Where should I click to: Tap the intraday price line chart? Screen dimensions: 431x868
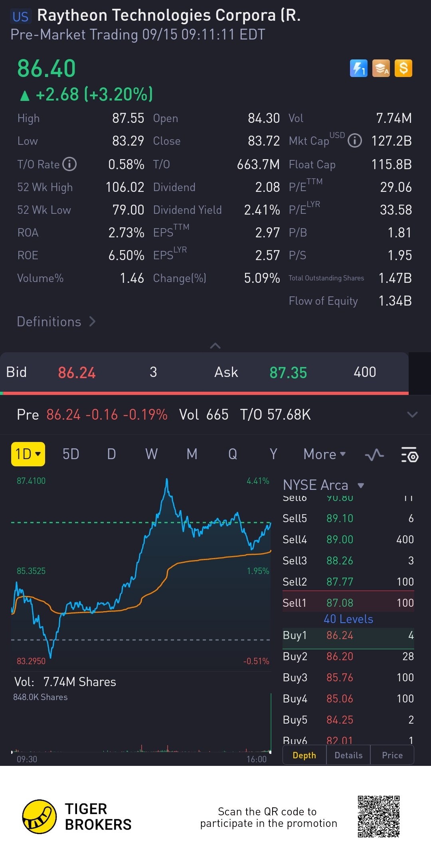click(x=141, y=570)
